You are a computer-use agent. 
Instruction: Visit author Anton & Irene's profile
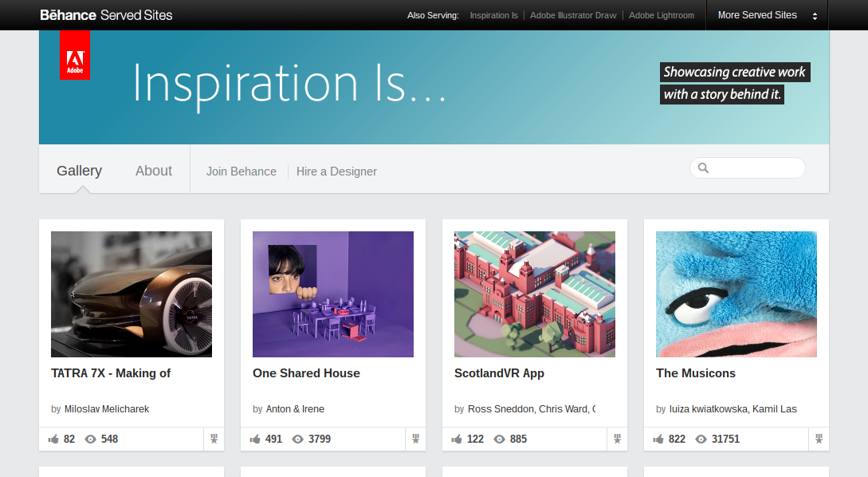(x=295, y=409)
